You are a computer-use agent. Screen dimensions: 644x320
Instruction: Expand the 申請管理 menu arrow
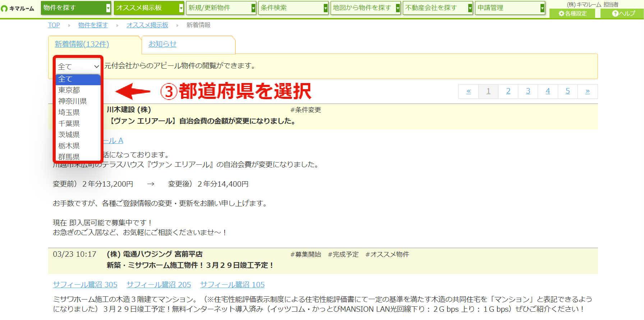coord(542,8)
